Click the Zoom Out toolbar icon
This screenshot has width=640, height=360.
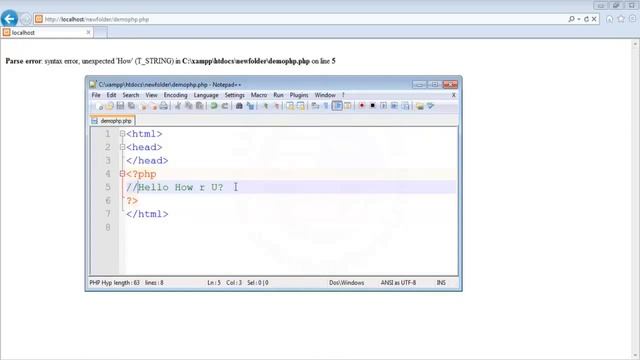(277, 106)
